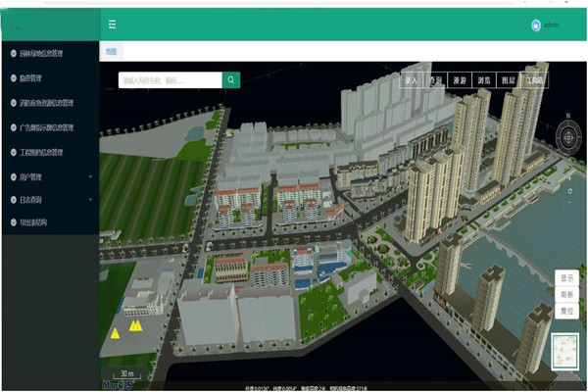Click the compass navigation control
Viewport: 588px width, 392px height.
click(567, 137)
